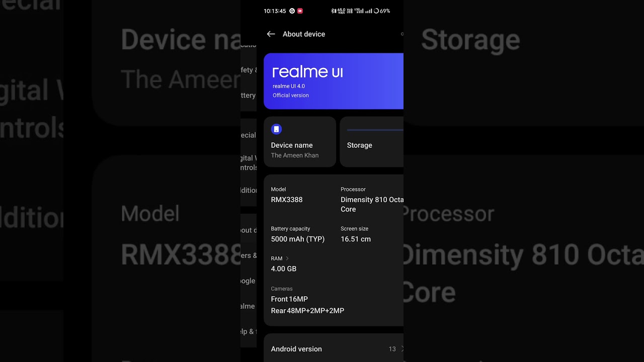Tap The Ameen Khan device name
Viewport: 644px width, 362px height.
(295, 155)
